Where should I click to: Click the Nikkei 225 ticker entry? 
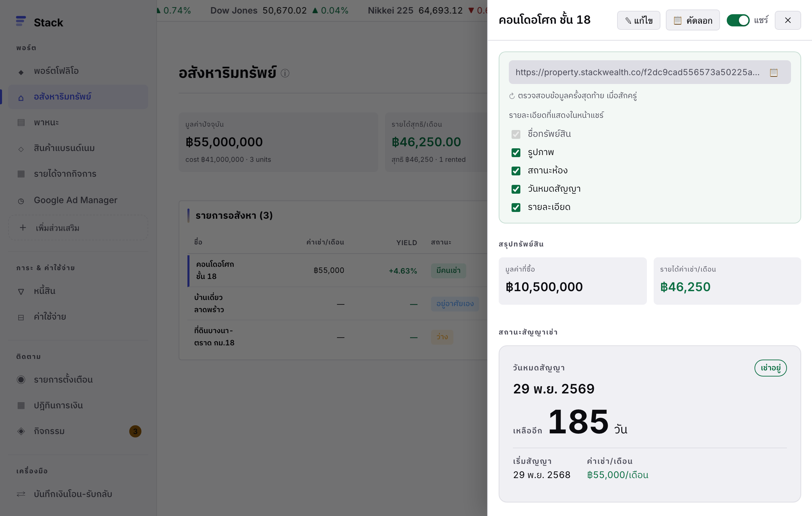click(427, 10)
